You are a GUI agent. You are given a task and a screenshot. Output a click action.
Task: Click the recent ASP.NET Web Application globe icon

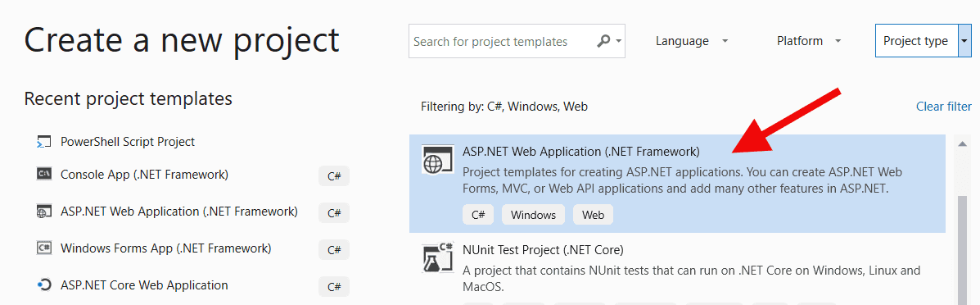[43, 212]
